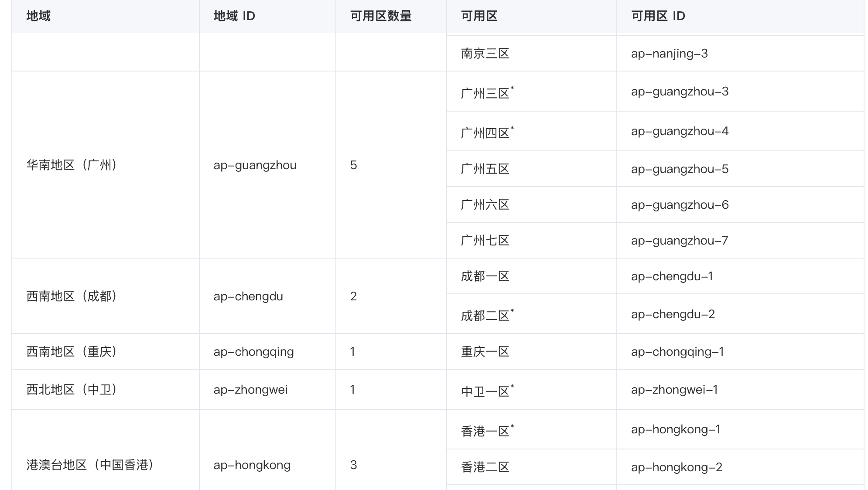This screenshot has width=868, height=490.
Task: Click the 成都一区 zone cell
Action: 532,276
